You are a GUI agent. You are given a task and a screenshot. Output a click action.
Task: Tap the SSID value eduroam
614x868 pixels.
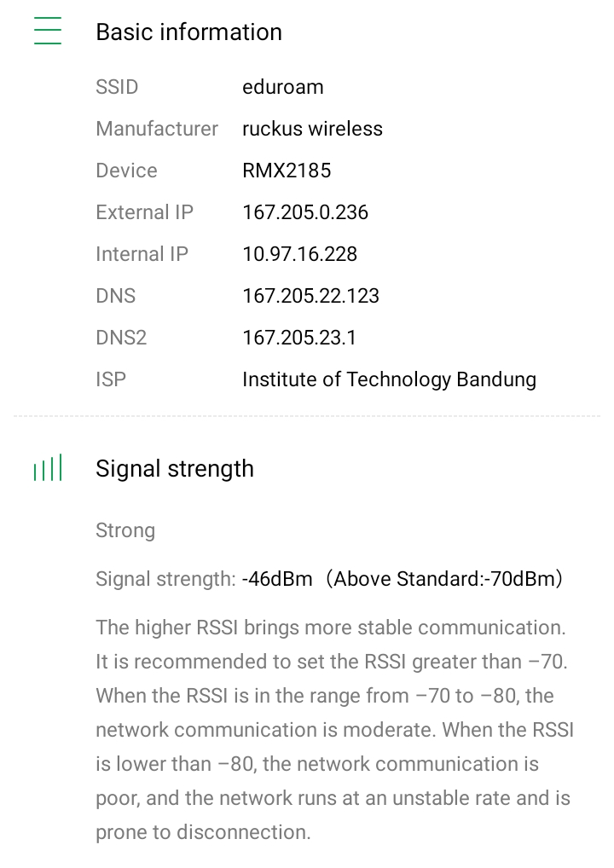click(x=282, y=87)
